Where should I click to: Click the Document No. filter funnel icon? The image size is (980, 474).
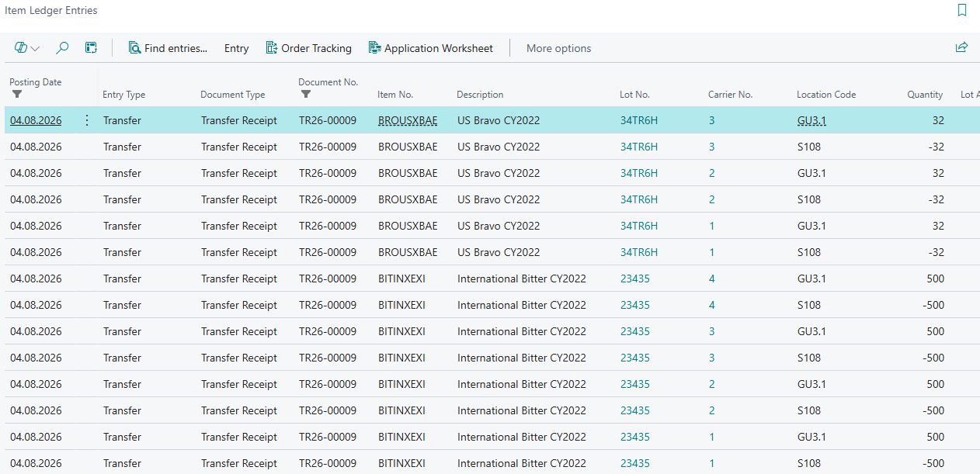(x=306, y=94)
